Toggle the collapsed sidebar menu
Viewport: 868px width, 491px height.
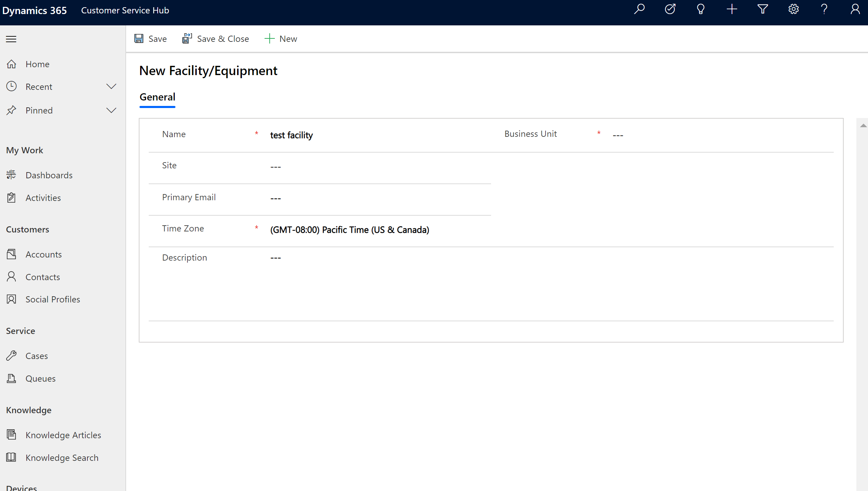11,38
